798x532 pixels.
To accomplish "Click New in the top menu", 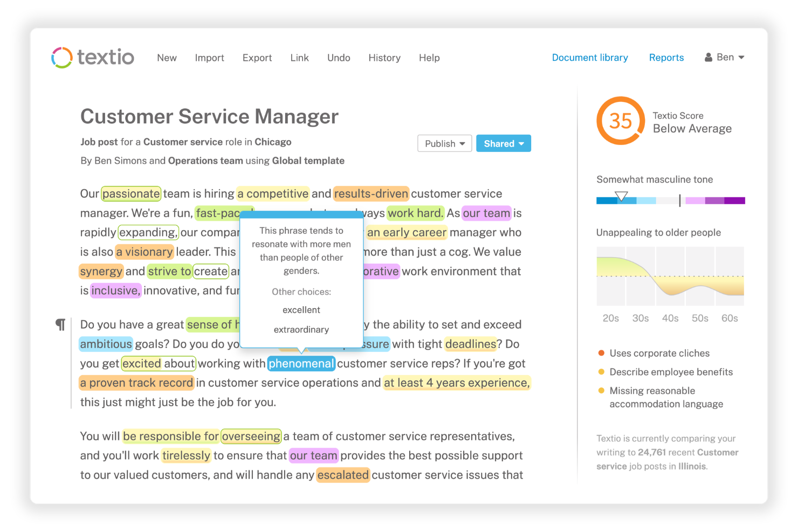I will (x=167, y=58).
